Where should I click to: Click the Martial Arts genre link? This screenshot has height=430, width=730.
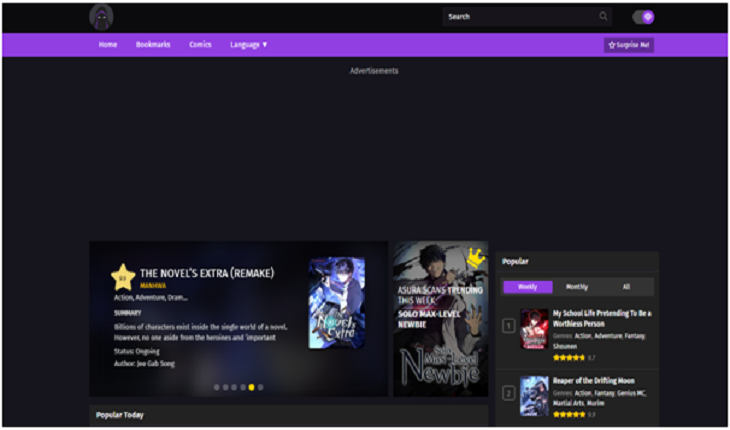(x=568, y=403)
